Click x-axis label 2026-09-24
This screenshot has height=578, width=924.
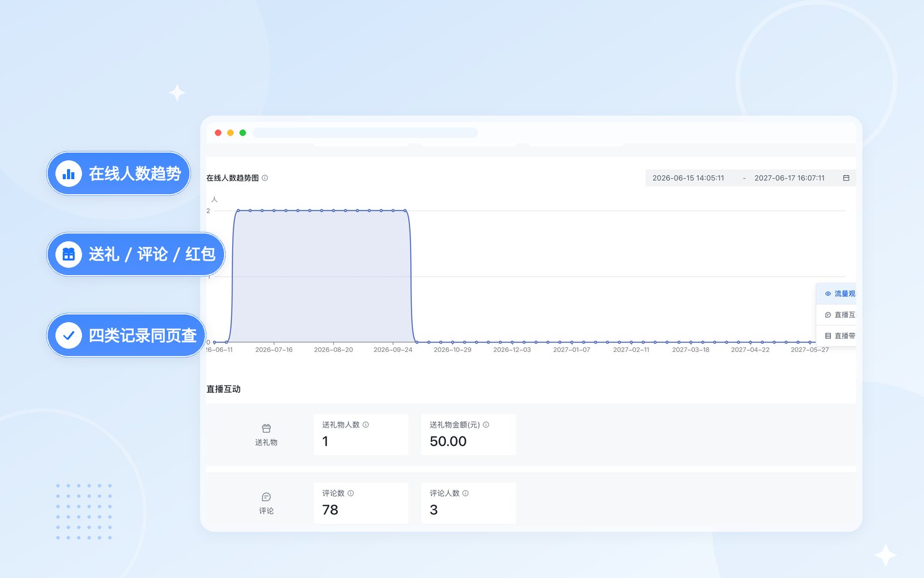tap(393, 350)
